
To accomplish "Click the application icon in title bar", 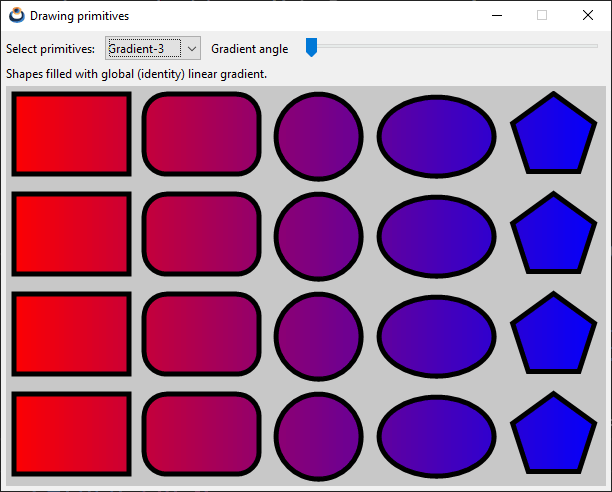I will [16, 16].
